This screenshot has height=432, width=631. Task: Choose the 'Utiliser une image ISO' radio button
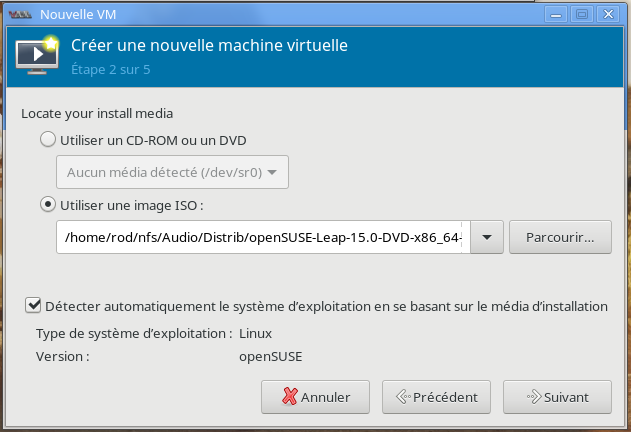48,205
